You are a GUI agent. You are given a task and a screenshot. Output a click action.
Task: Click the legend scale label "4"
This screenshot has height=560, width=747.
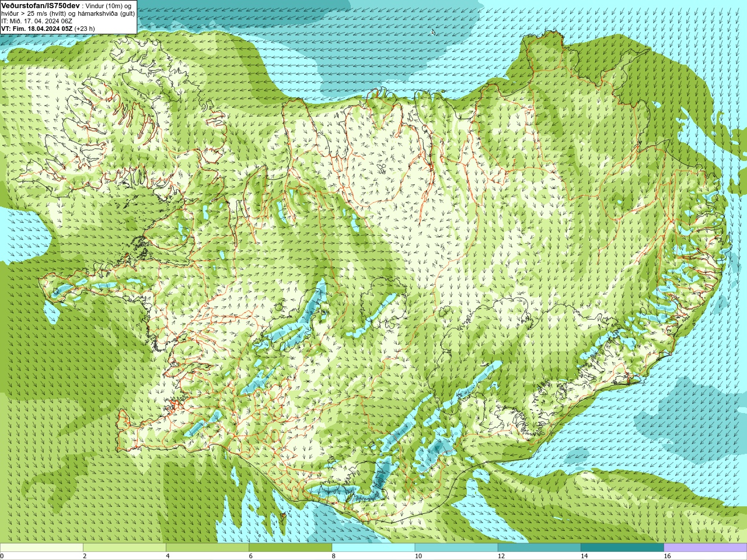point(167,556)
